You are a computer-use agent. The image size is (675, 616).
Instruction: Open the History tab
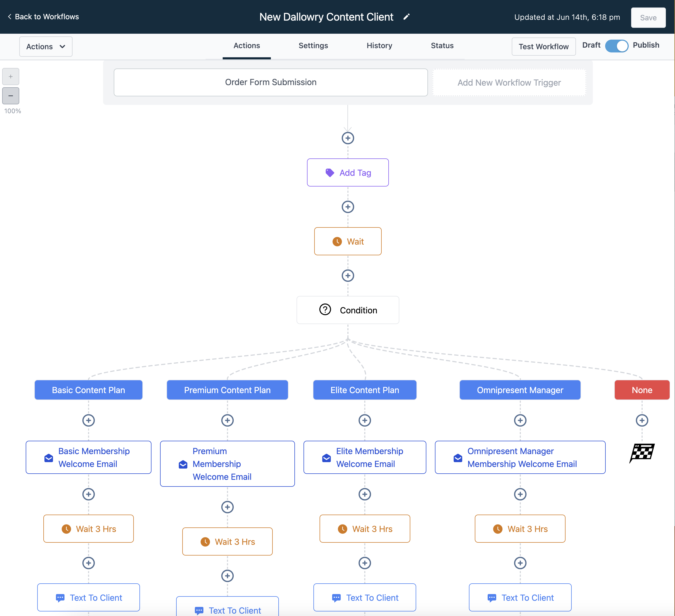pyautogui.click(x=379, y=46)
